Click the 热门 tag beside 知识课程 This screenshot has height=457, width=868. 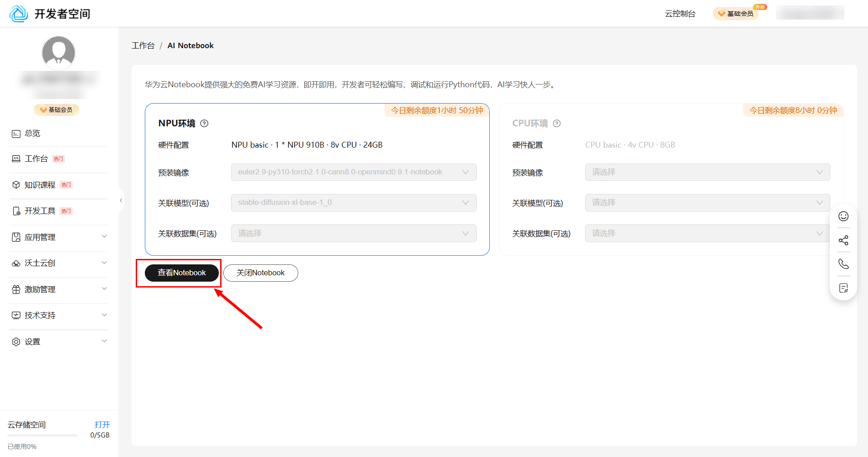66,185
